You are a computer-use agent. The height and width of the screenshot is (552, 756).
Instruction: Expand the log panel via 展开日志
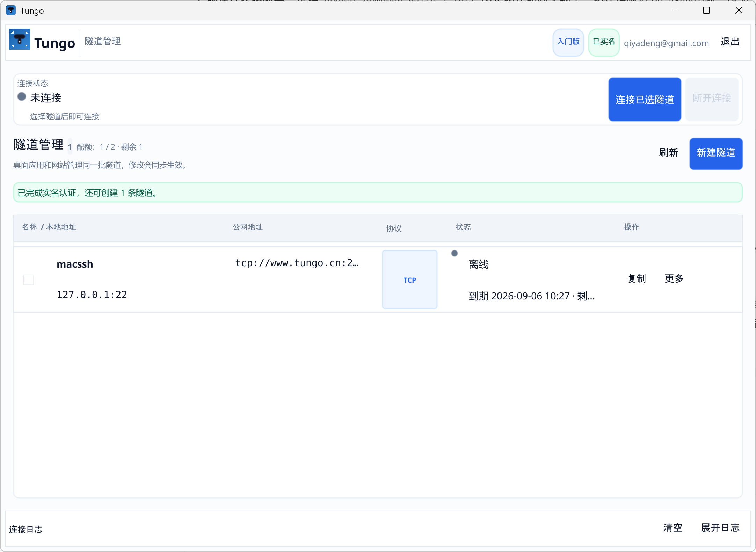tap(720, 528)
